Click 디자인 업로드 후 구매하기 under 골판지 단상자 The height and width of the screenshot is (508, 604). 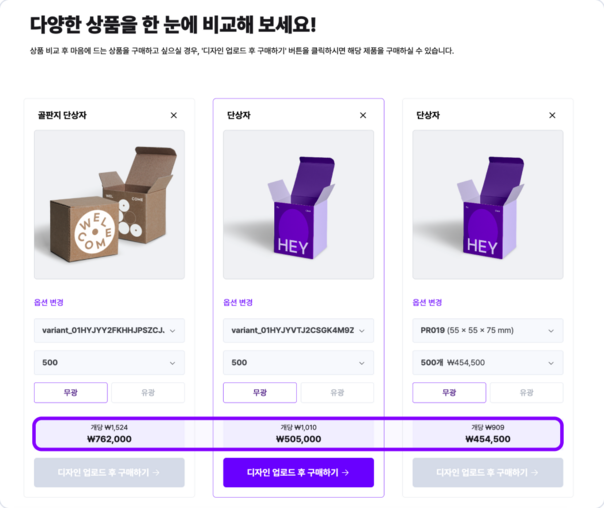(109, 473)
